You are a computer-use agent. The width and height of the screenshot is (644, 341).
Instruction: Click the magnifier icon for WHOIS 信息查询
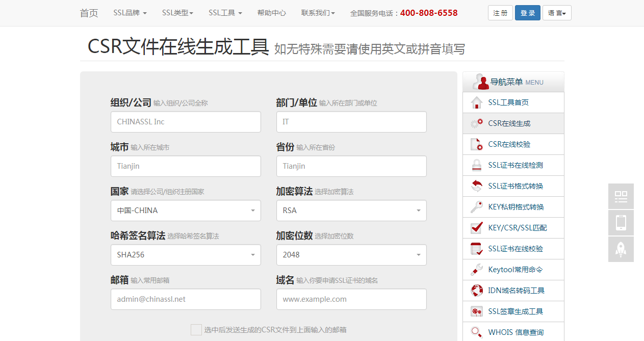(476, 332)
